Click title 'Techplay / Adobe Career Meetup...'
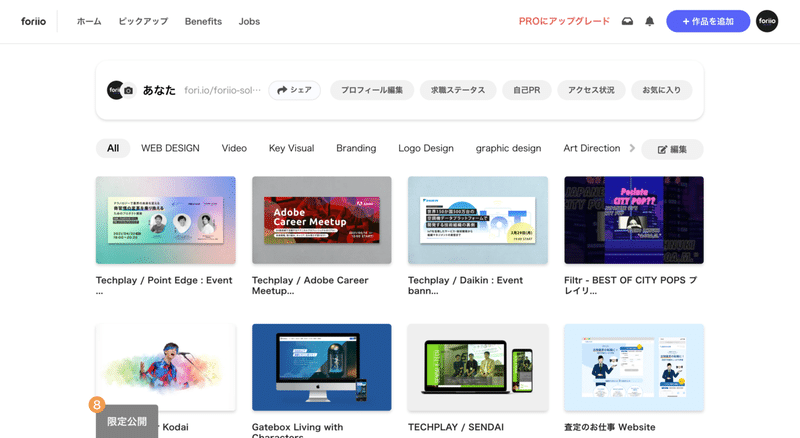This screenshot has height=438, width=800. click(x=310, y=285)
